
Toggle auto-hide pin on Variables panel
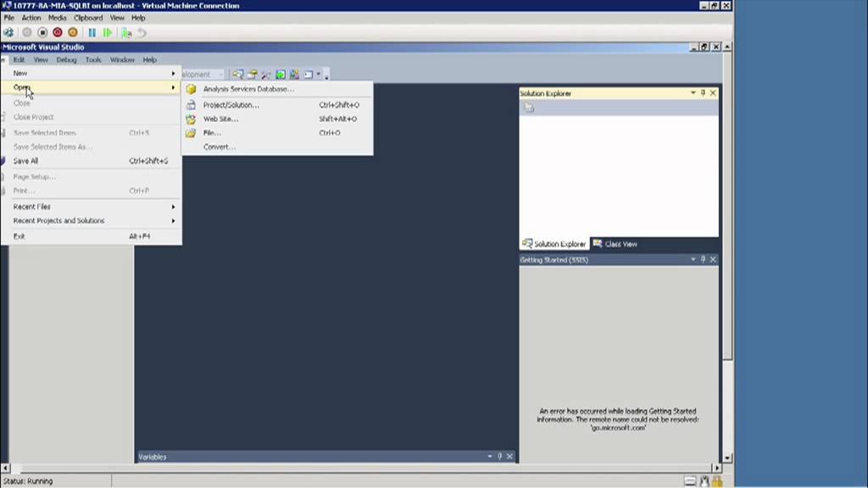coord(500,457)
